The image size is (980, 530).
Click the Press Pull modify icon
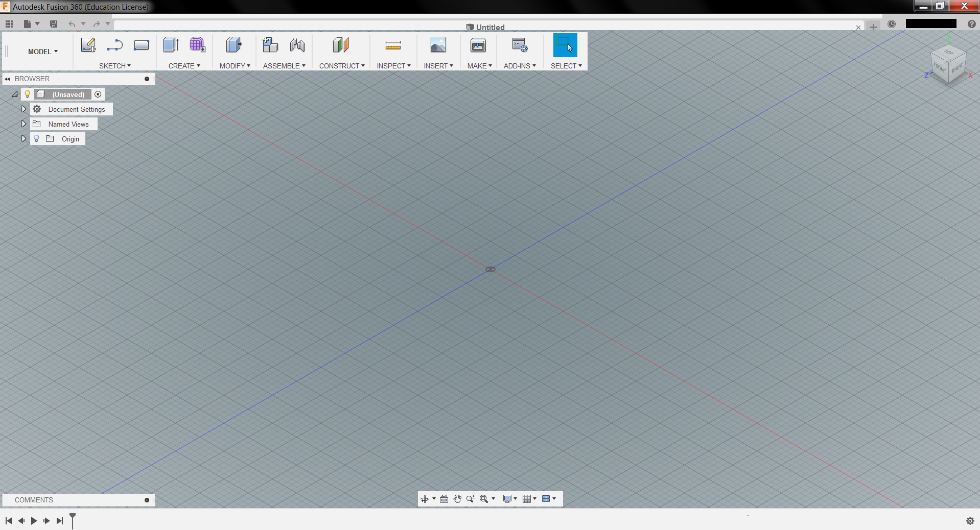coord(234,45)
